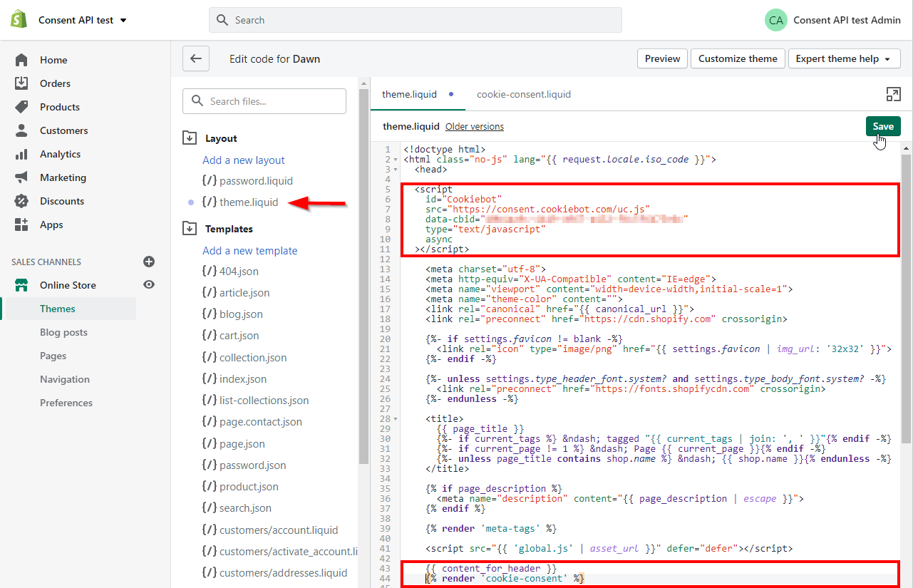This screenshot has height=588, width=913.
Task: Open the list-collections.json template file
Action: click(256, 401)
